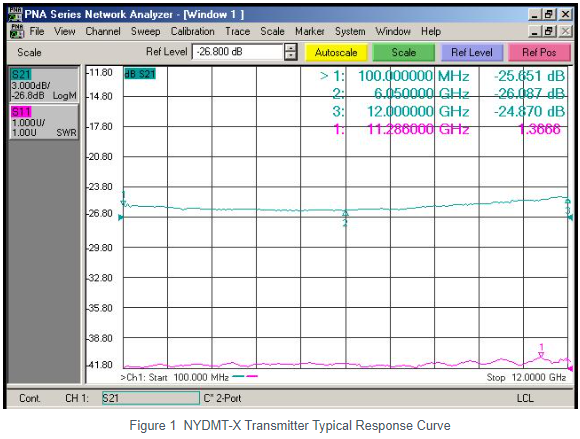Open the Sweep menu
This screenshot has height=439, width=580.
(x=145, y=31)
